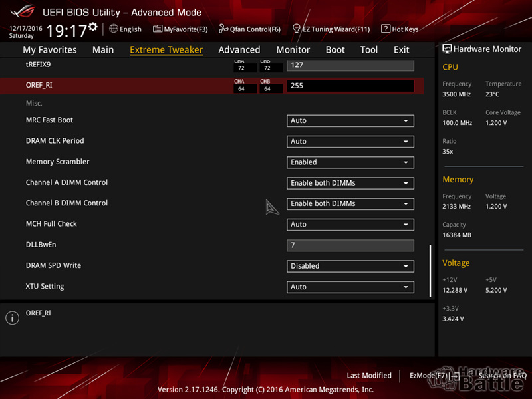Click the DLLBwEn value field
Screen dimensions: 532x399
tap(350, 245)
